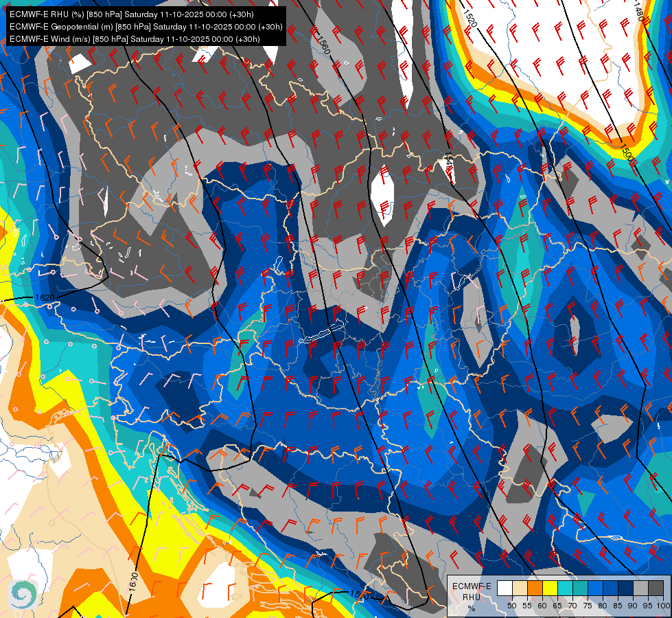
Task: Click the medium blue 80–85% legend swatch
Action: (x=611, y=588)
